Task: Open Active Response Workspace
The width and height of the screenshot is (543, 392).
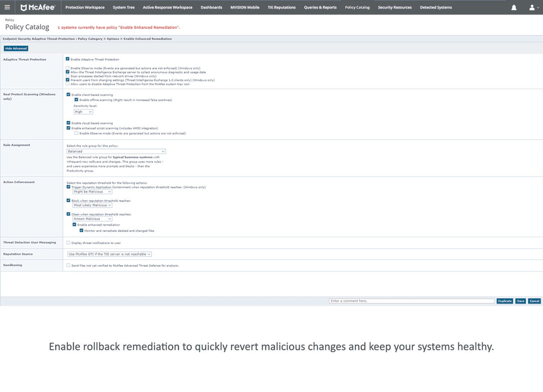Action: coord(168,7)
